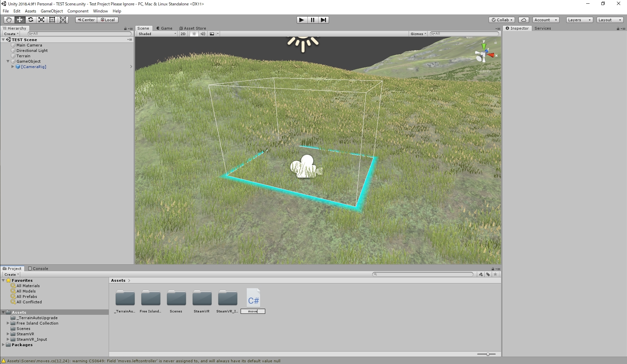
Task: Switch to the Game tab
Action: pos(165,28)
